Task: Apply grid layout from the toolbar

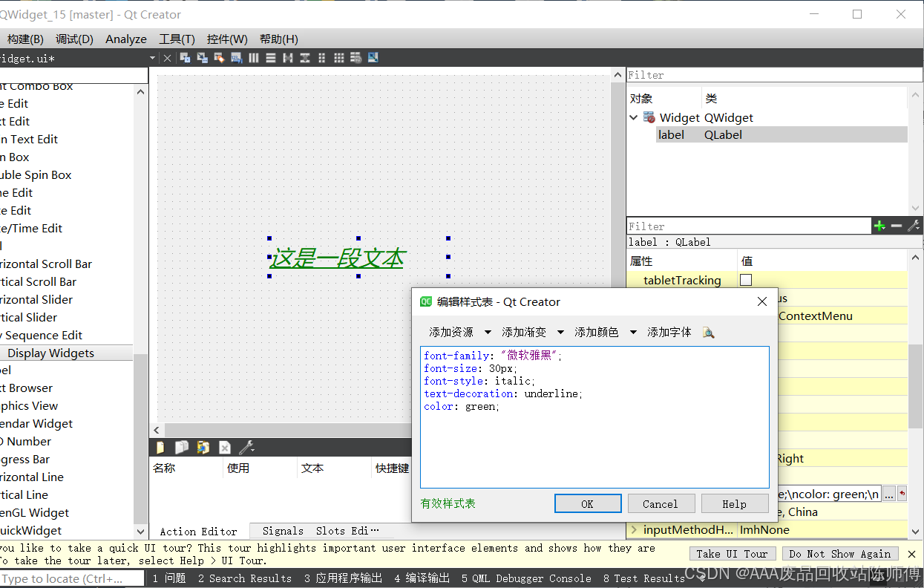Action: [x=339, y=58]
